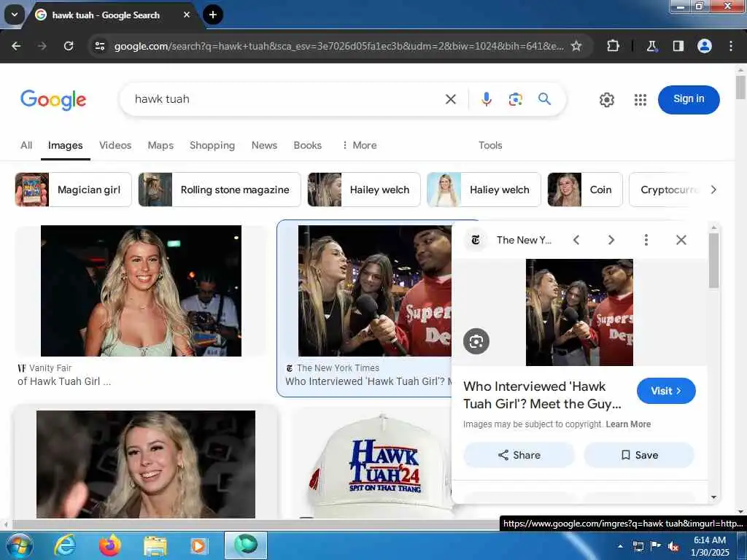
Task: Open Chrome three-dot menu
Action: pyautogui.click(x=731, y=46)
